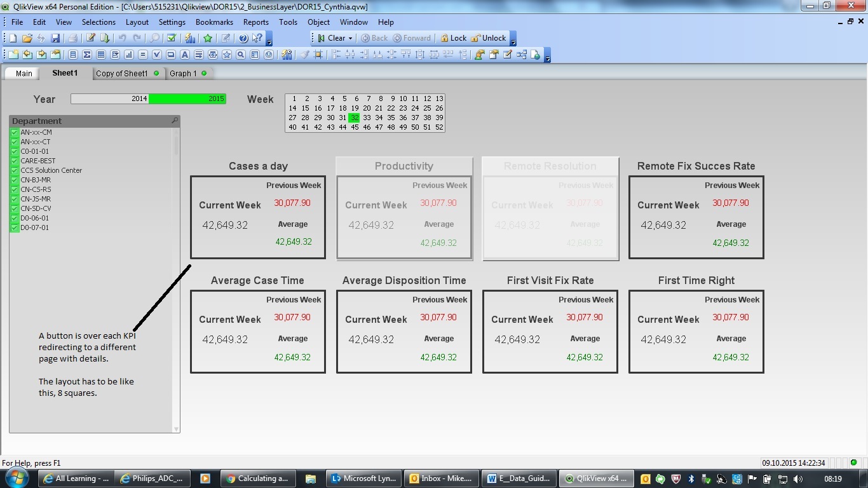This screenshot has width=868, height=488.
Task: Switch to the Graph 1 tab
Action: (x=183, y=73)
